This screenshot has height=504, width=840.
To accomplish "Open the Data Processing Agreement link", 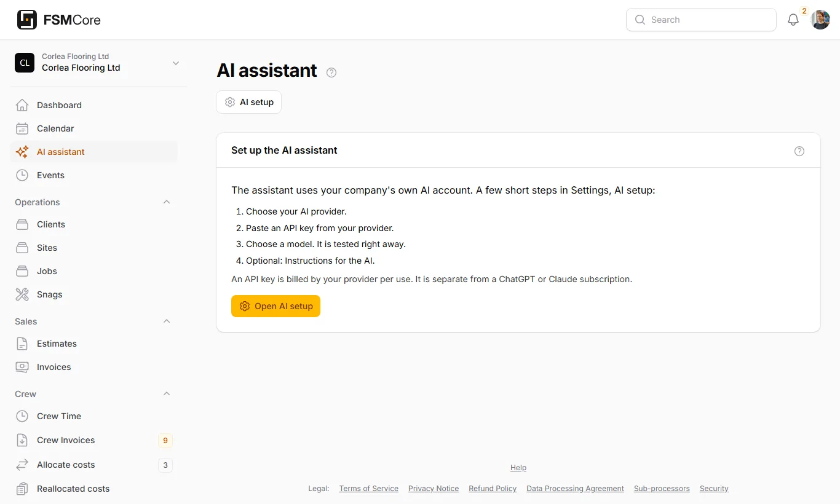I will click(x=575, y=489).
